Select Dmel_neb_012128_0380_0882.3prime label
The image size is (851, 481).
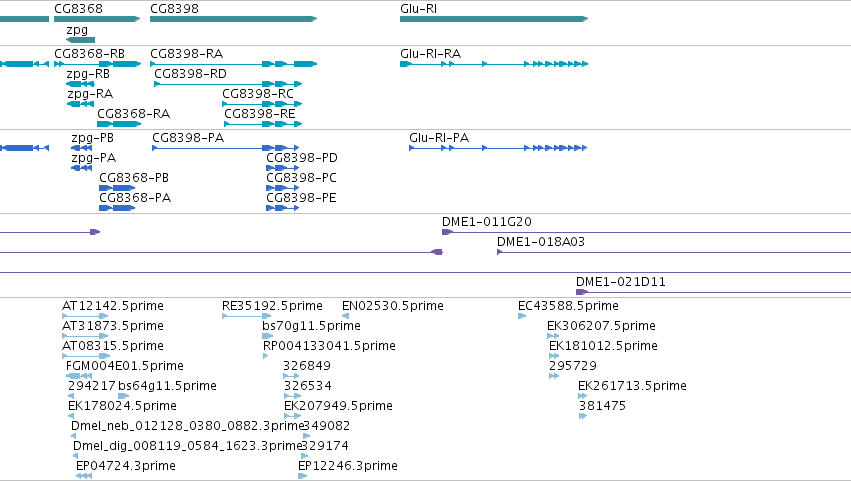[x=187, y=427]
